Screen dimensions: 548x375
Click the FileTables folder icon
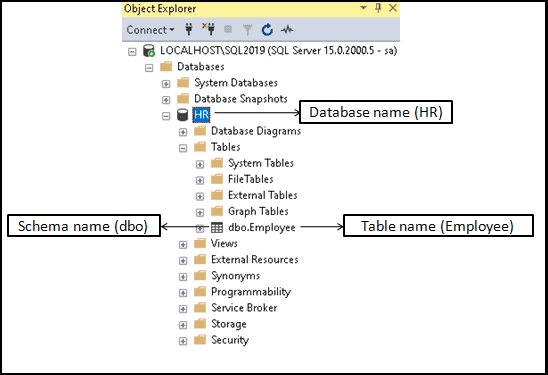click(217, 179)
